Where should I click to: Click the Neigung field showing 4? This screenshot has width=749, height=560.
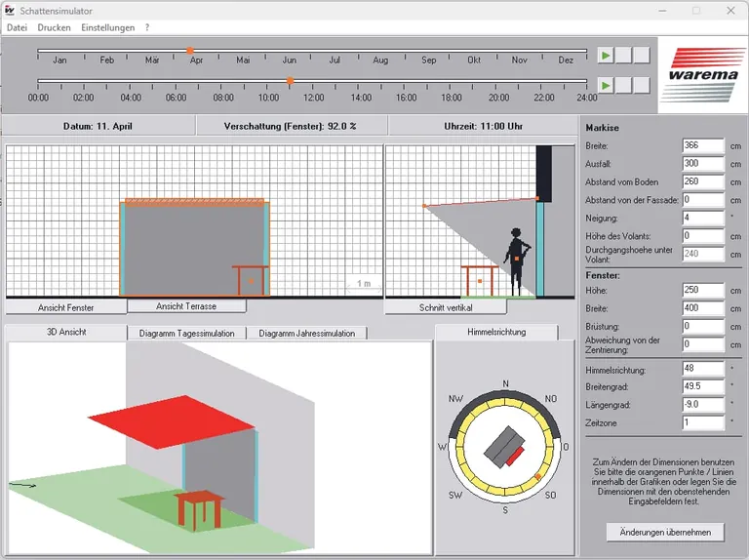point(703,218)
